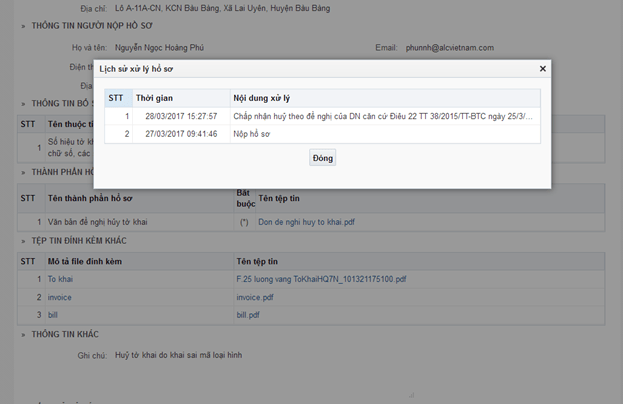Click the email phunnh@alcvietnam.com
This screenshot has width=623, height=404.
449,48
